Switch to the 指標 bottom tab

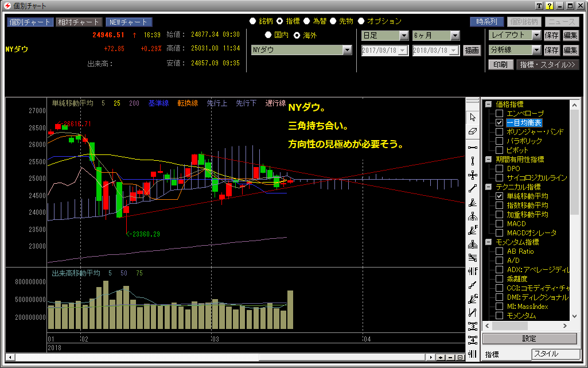click(492, 354)
